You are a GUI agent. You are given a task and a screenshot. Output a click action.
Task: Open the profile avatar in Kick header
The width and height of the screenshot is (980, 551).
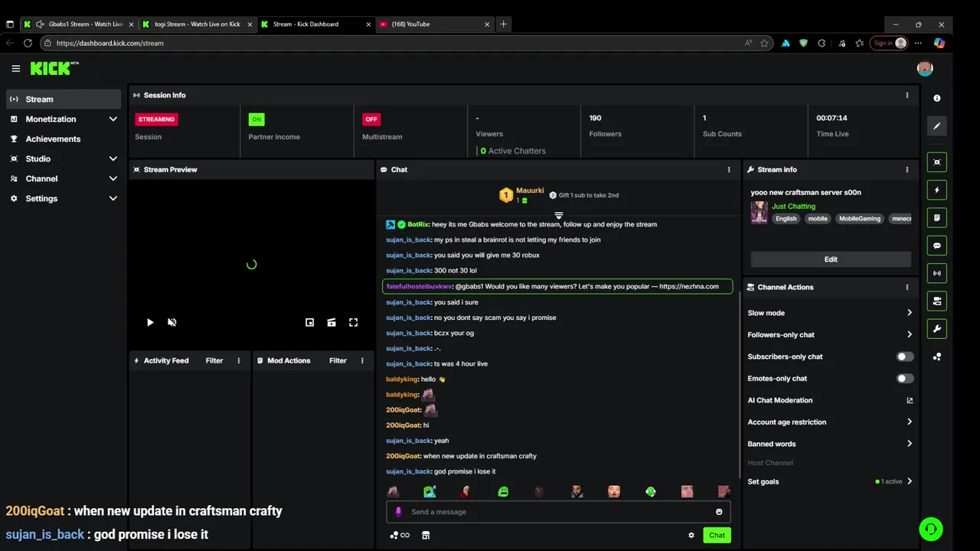click(925, 68)
